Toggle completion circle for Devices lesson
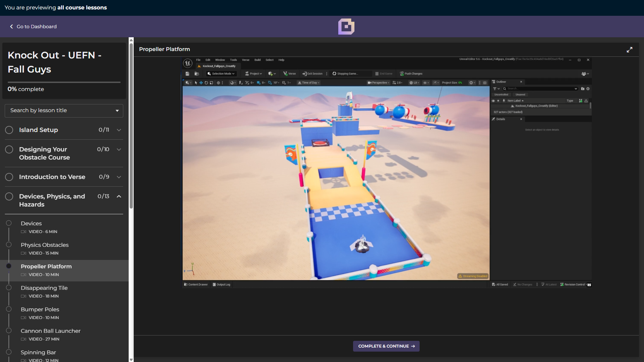 coord(9,223)
